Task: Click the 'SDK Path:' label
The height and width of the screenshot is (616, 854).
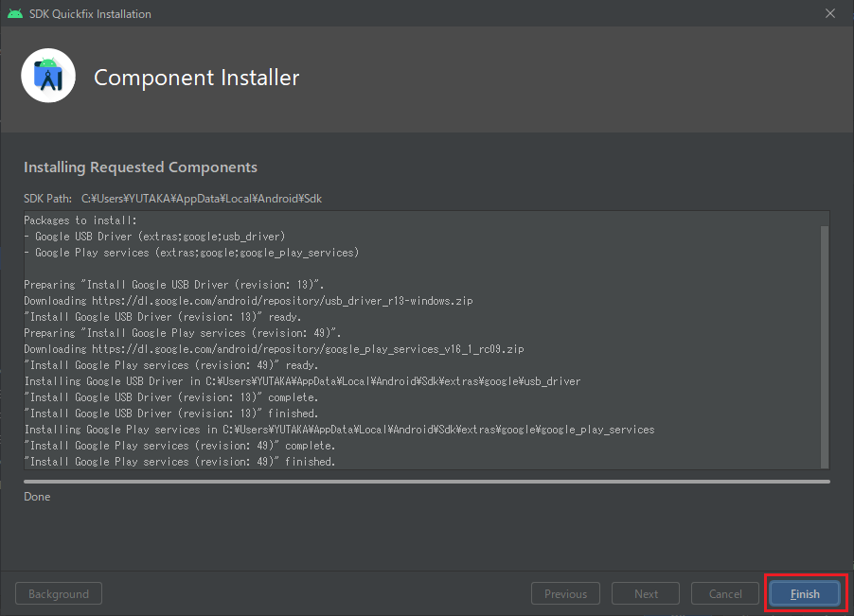Action: coord(48,199)
